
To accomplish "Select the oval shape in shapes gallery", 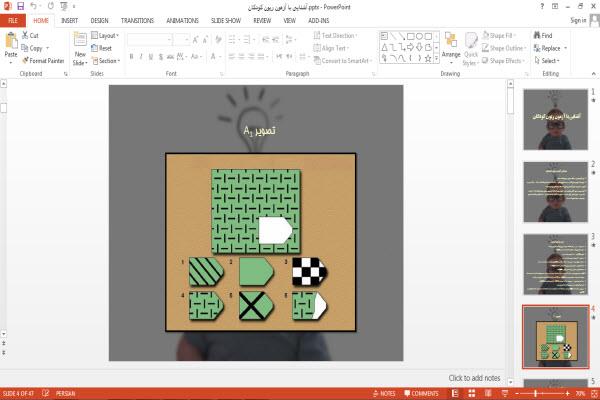I will (x=419, y=36).
